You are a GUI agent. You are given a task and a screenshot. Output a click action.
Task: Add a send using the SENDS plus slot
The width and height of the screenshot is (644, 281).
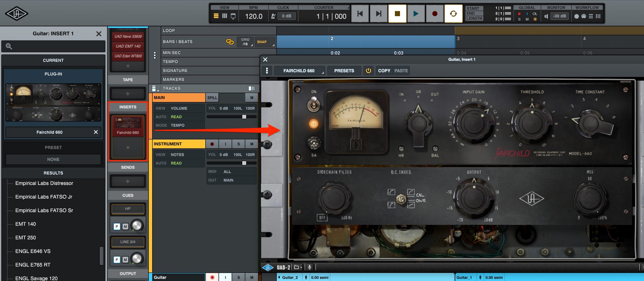pyautogui.click(x=128, y=181)
